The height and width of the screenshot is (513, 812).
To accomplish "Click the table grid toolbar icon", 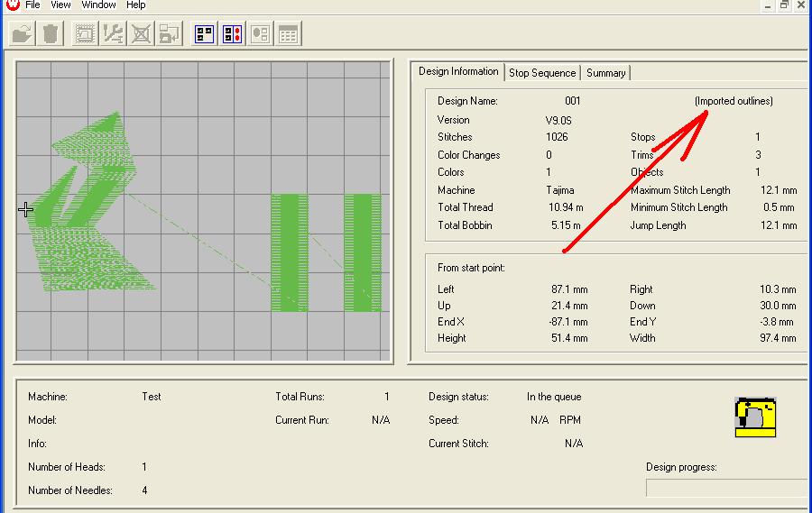I will click(288, 34).
